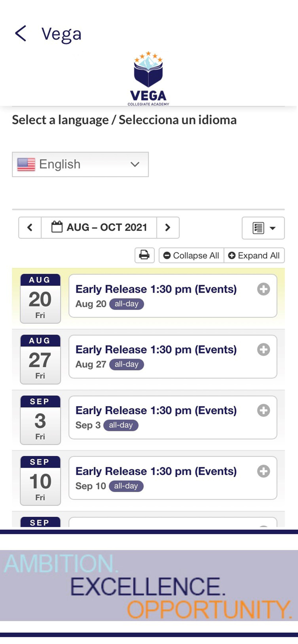Image resolution: width=298 pixels, height=644 pixels.
Task: Tap the Ambition Excellence Opportunity banner
Action: 149,586
